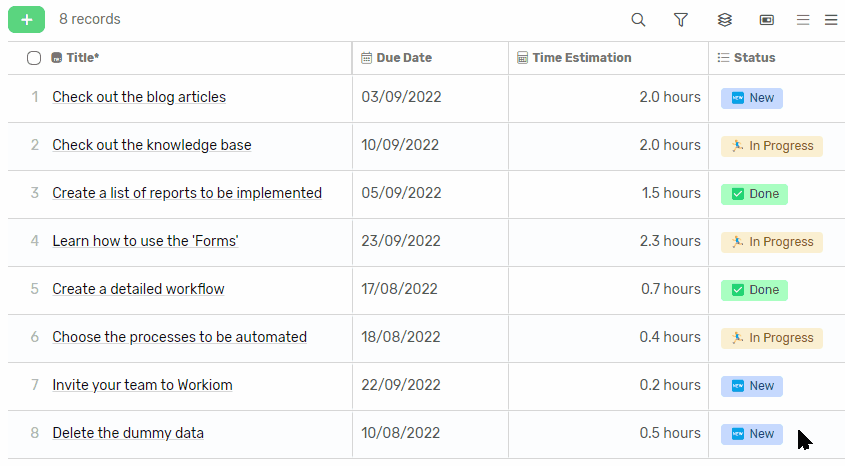
Task: Open the bold three-line menu icon
Action: (831, 20)
